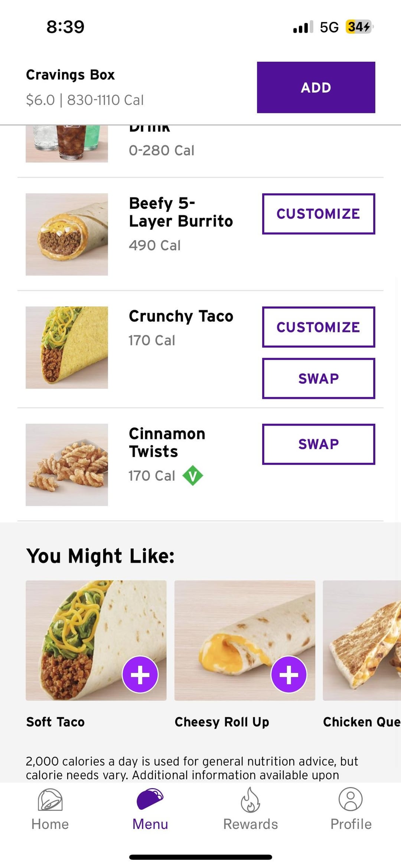Add Cravings Box to order
This screenshot has height=868, width=401.
[316, 87]
